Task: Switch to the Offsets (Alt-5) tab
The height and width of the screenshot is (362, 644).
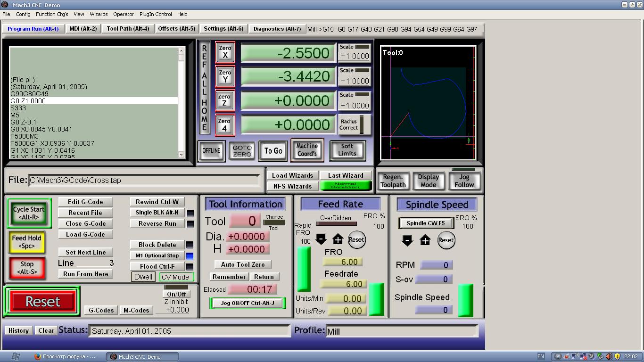Action: [177, 29]
